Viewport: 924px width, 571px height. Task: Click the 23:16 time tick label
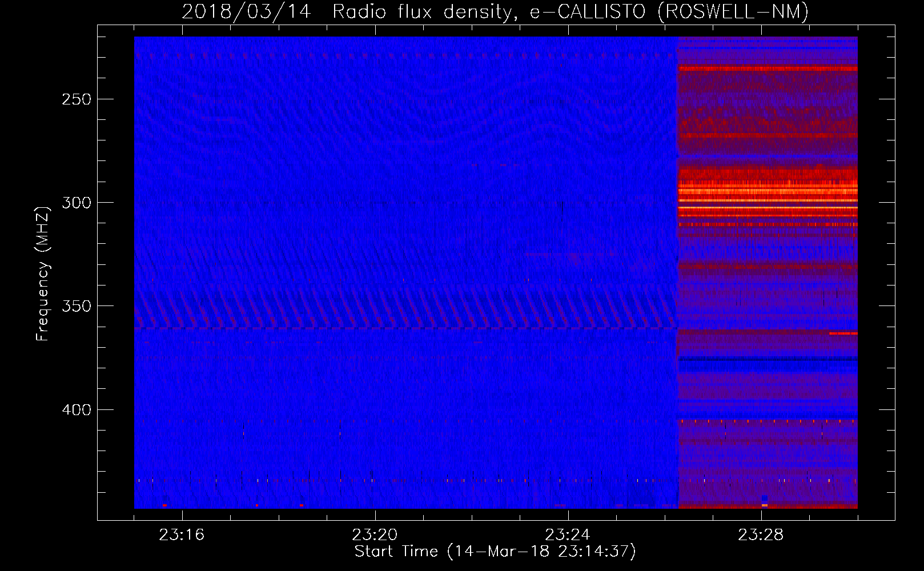coord(182,535)
